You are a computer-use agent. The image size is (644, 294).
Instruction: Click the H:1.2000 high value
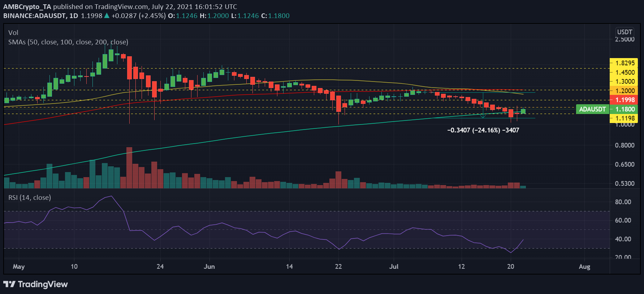click(x=214, y=16)
